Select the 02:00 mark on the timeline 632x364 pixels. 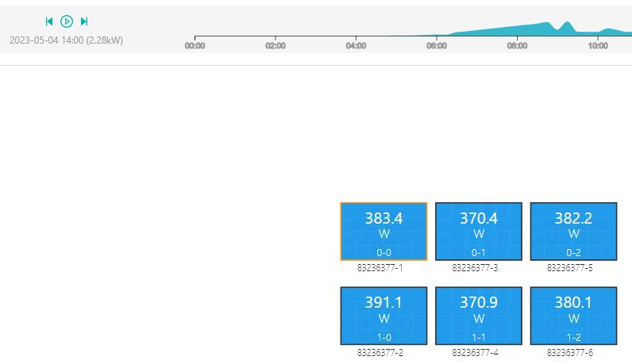point(276,45)
